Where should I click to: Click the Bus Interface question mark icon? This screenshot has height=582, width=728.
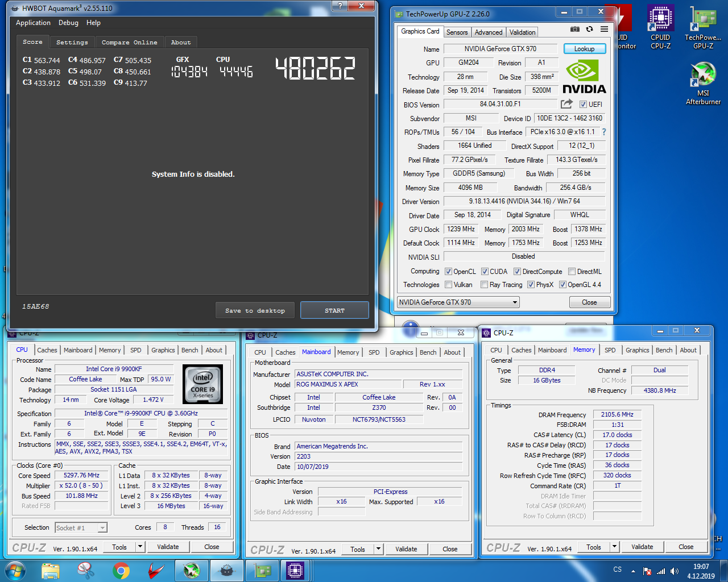coord(604,132)
